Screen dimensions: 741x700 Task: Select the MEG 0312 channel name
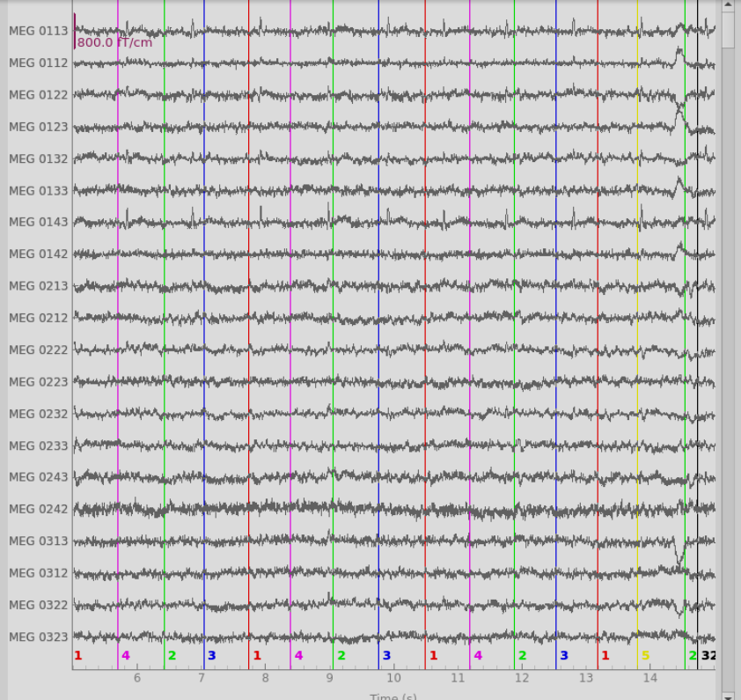[x=38, y=573]
